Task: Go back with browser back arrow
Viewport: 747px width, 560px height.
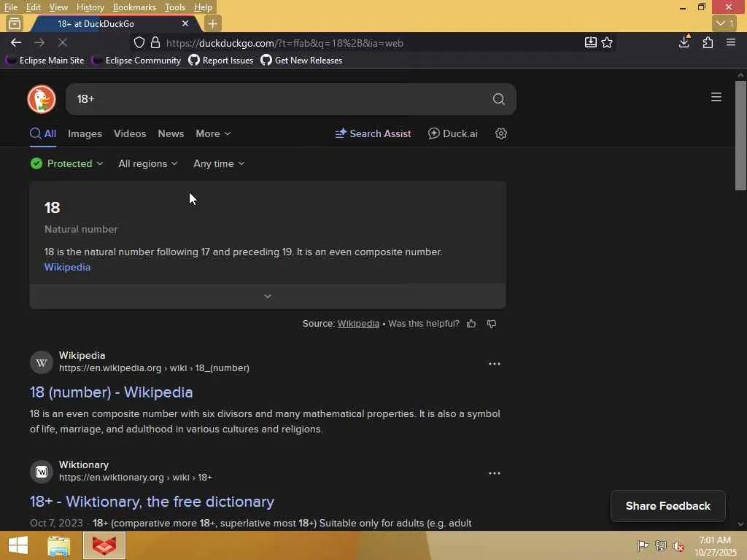Action: click(x=16, y=43)
